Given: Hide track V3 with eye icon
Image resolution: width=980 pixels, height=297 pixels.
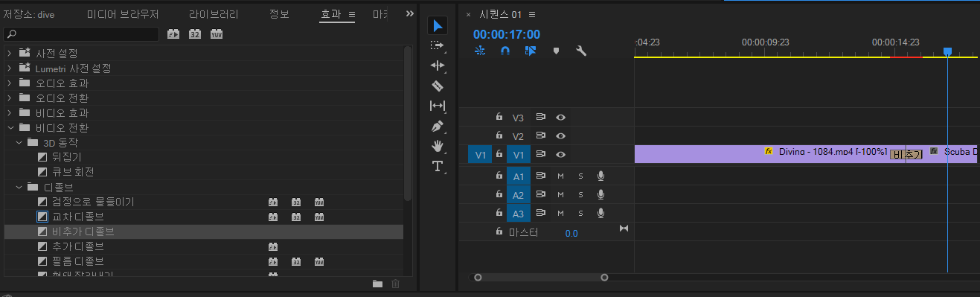Looking at the screenshot, I should 561,117.
